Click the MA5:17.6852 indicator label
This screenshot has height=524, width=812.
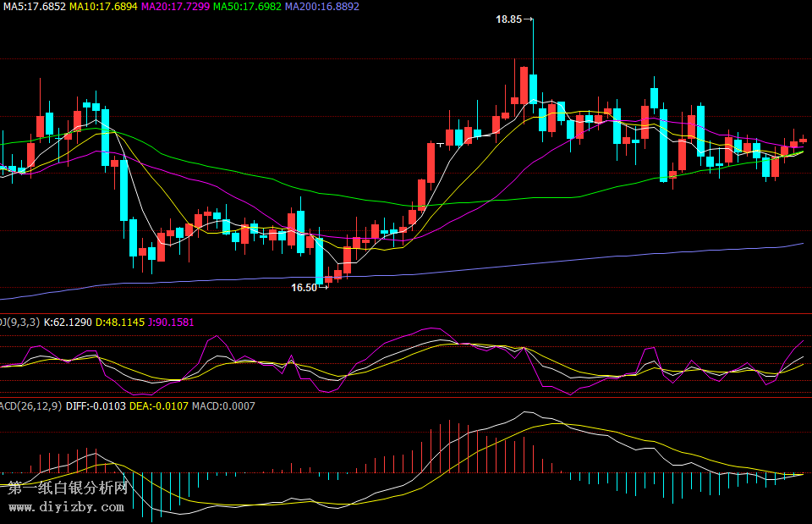coord(33,7)
